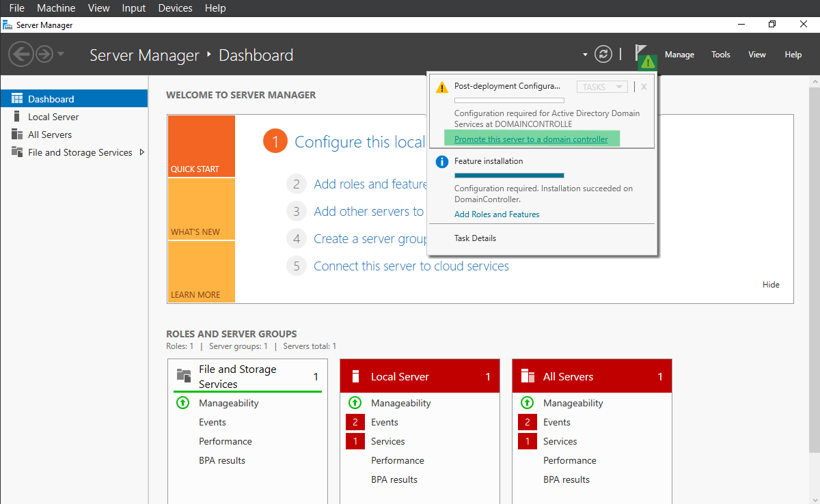Screen dimensions: 820x504
Task: Open the VirtualBox File menu
Action: pyautogui.click(x=17, y=8)
